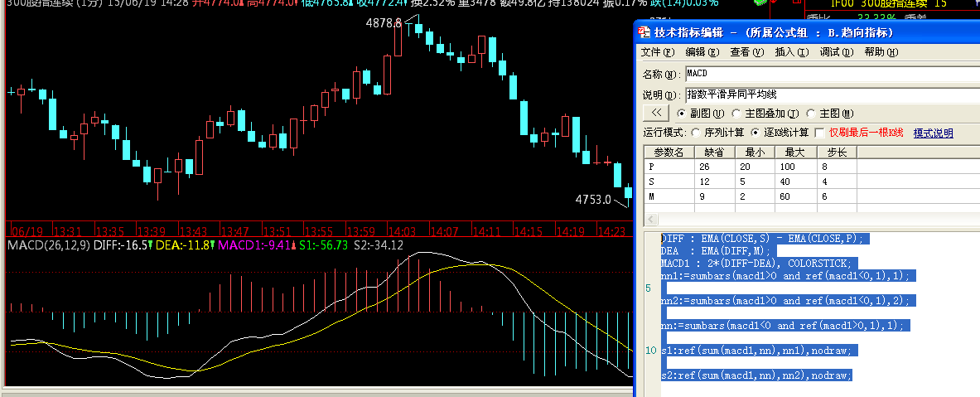Click the 14:03 marker on the time axis
Screen dimensions: 980x397
[403, 230]
